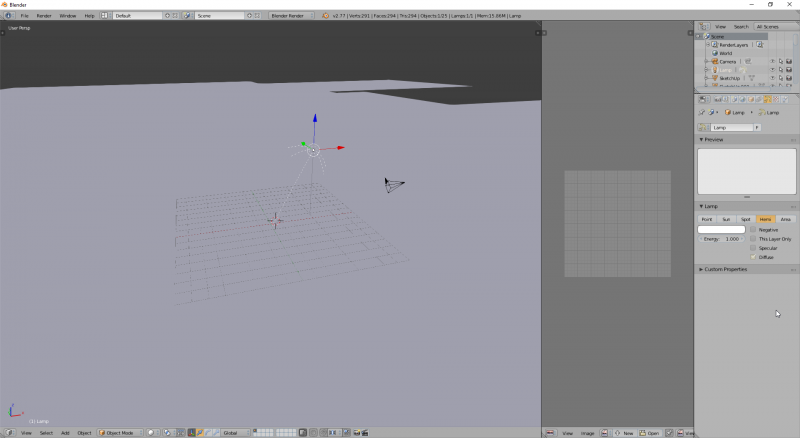Expand the Custom Properties panel
Image resolution: width=800 pixels, height=438 pixels.
[725, 269]
